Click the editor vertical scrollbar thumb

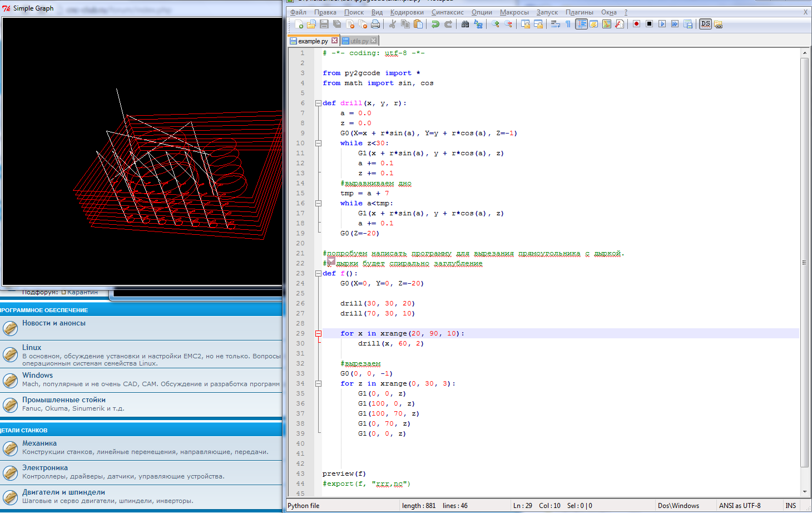tap(804, 262)
